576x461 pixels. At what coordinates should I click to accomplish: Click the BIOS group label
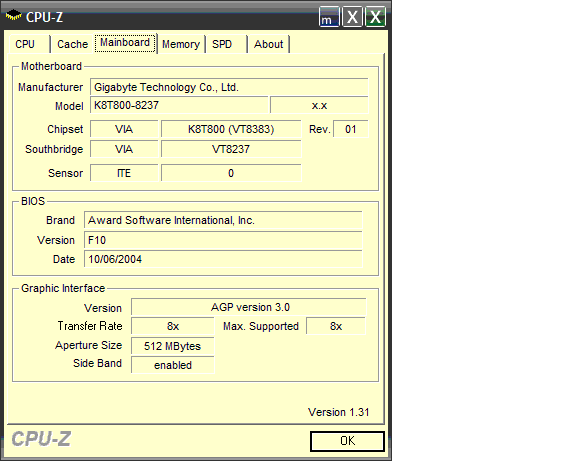(33, 201)
